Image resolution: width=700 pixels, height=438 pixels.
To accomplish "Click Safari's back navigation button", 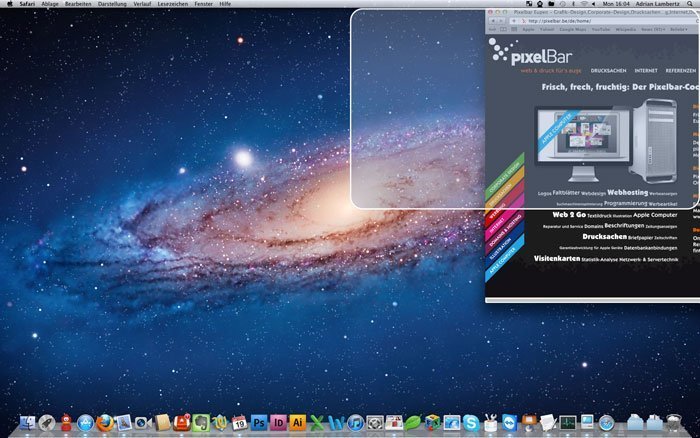I will pos(493,21).
